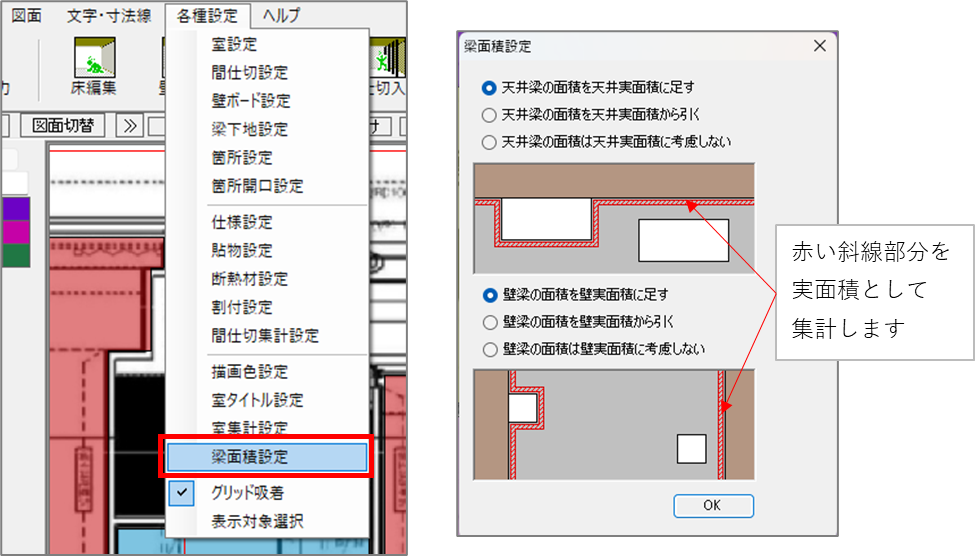
Task: Pick the magenta color swatch on left panel
Action: pyautogui.click(x=16, y=232)
